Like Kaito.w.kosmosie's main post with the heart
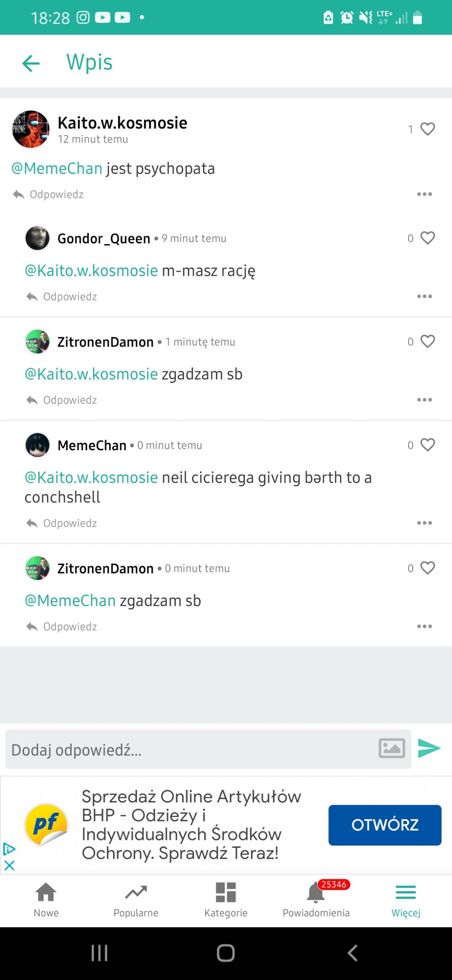Viewport: 452px width, 980px height. (x=427, y=129)
